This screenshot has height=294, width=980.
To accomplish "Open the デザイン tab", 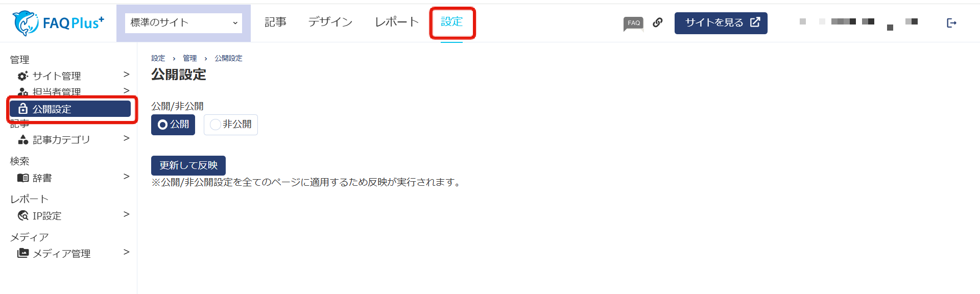I will [x=330, y=22].
